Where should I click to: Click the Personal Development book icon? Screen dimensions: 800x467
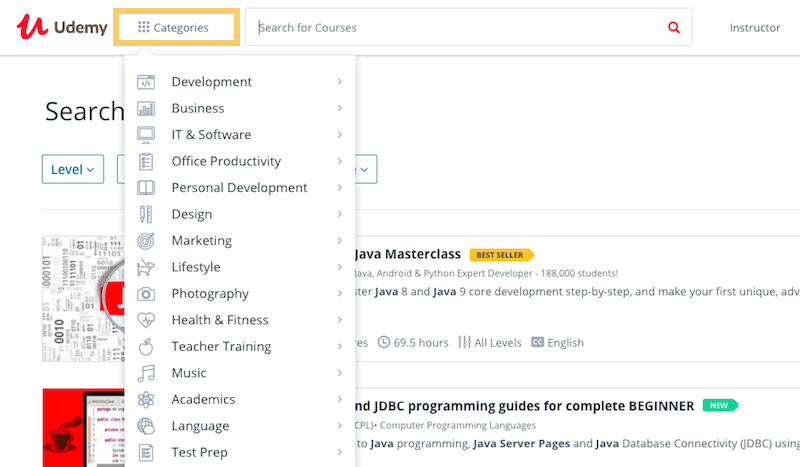coord(146,188)
